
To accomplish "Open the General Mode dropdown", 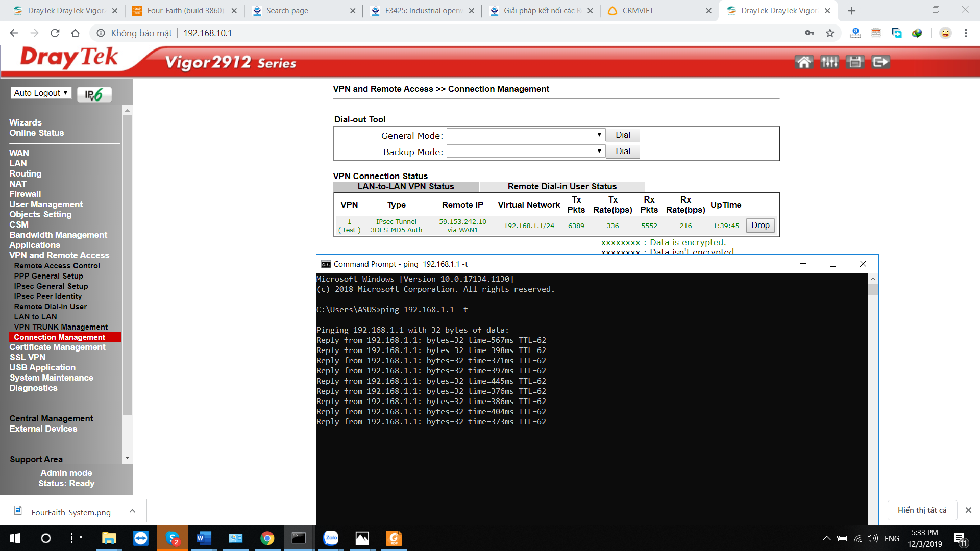I will [x=526, y=135].
